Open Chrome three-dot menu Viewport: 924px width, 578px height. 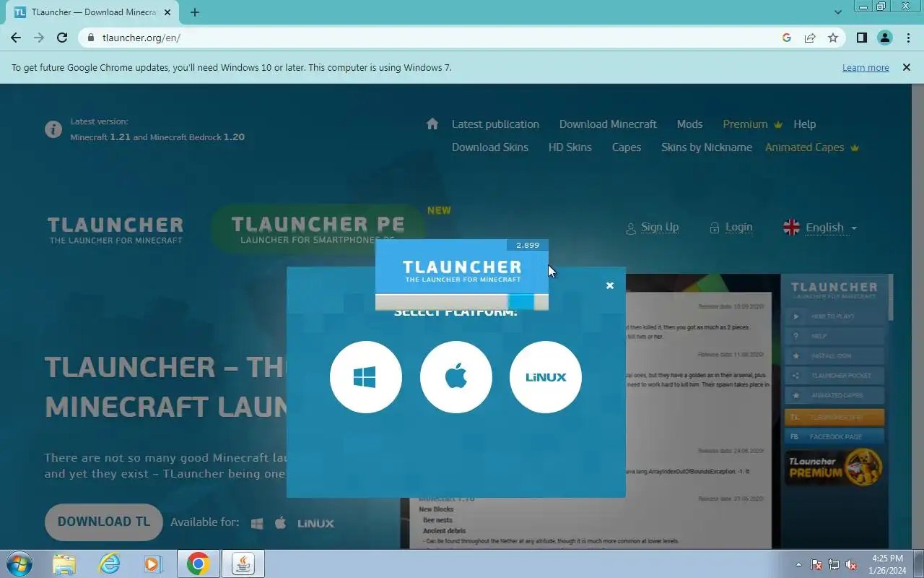point(908,38)
